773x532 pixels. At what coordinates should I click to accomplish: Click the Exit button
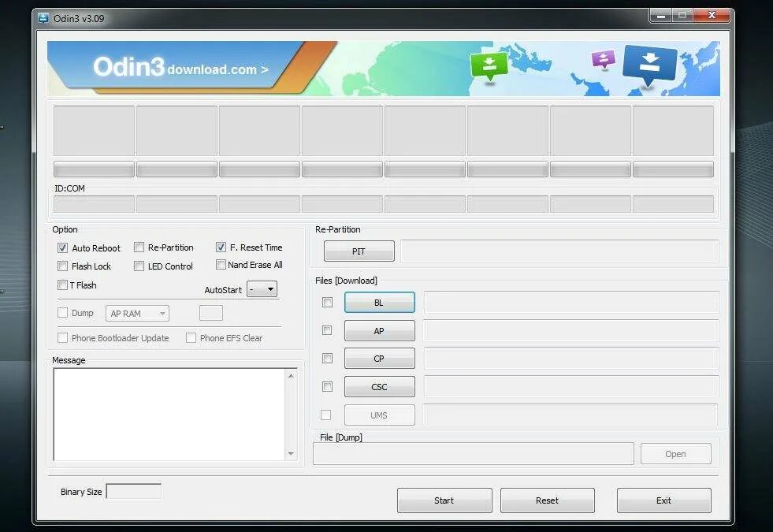pyautogui.click(x=663, y=500)
